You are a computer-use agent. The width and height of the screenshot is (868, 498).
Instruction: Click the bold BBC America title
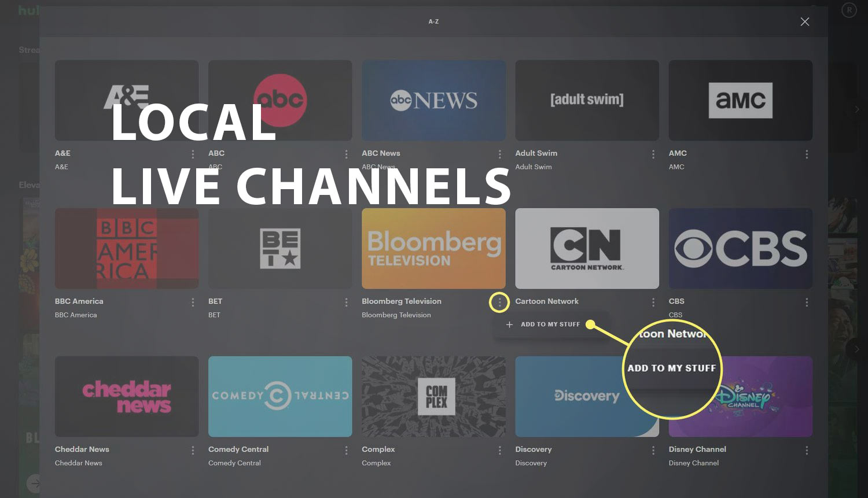click(79, 301)
